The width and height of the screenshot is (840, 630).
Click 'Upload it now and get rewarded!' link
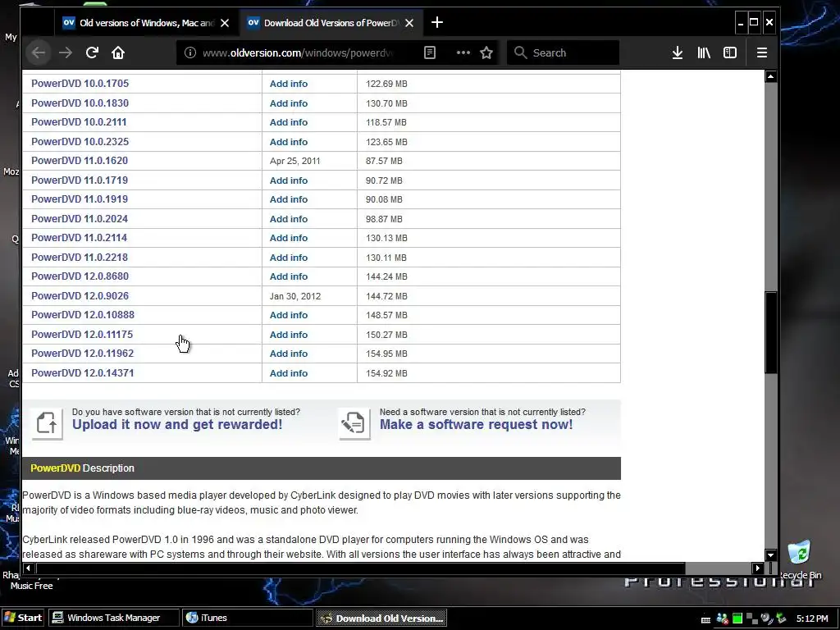point(177,425)
